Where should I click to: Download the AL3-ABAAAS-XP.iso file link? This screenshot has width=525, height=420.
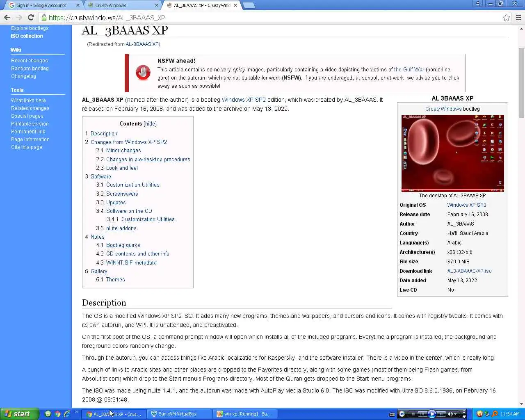point(469,271)
